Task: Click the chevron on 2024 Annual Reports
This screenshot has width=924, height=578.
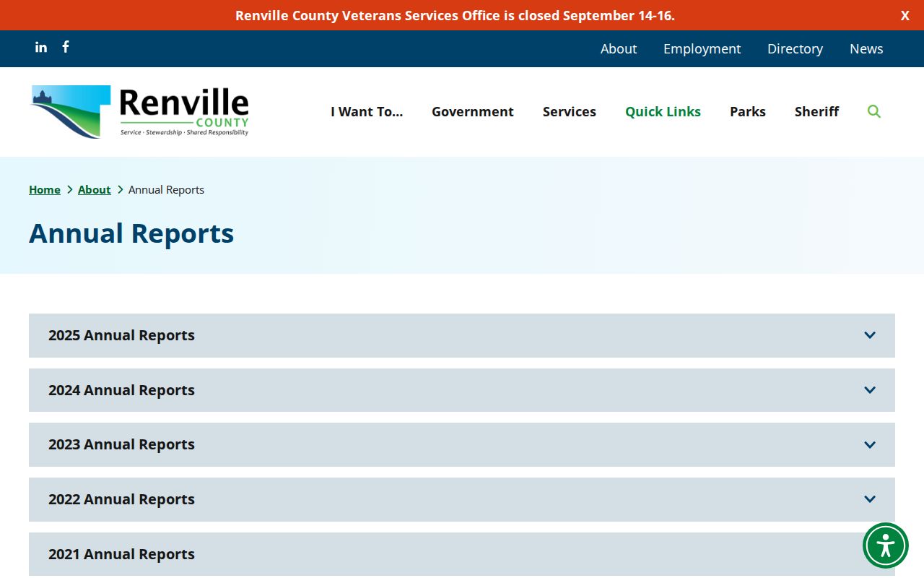Action: pyautogui.click(x=870, y=390)
